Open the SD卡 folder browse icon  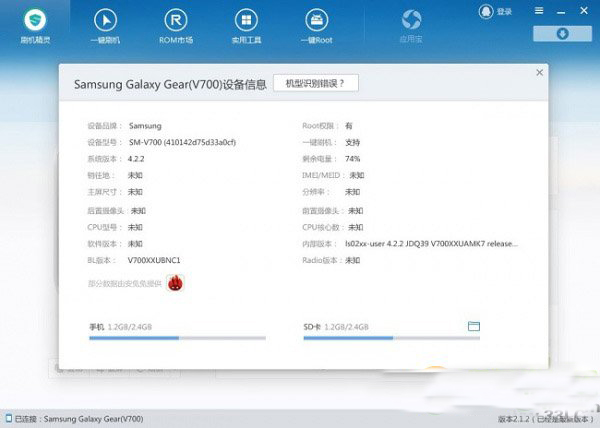pyautogui.click(x=474, y=326)
